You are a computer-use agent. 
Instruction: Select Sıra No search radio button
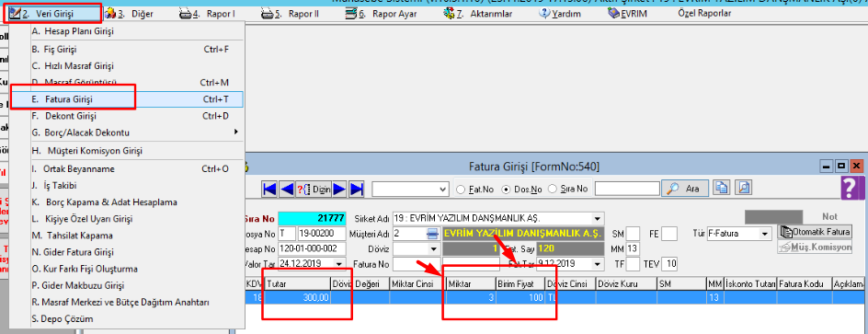point(567,189)
